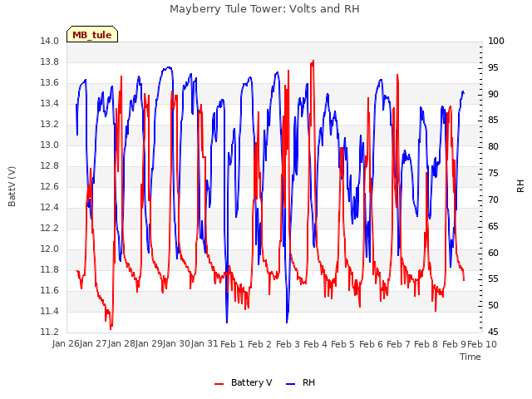Click the 75 right axis tick label
This screenshot has width=532, height=399.
click(493, 174)
